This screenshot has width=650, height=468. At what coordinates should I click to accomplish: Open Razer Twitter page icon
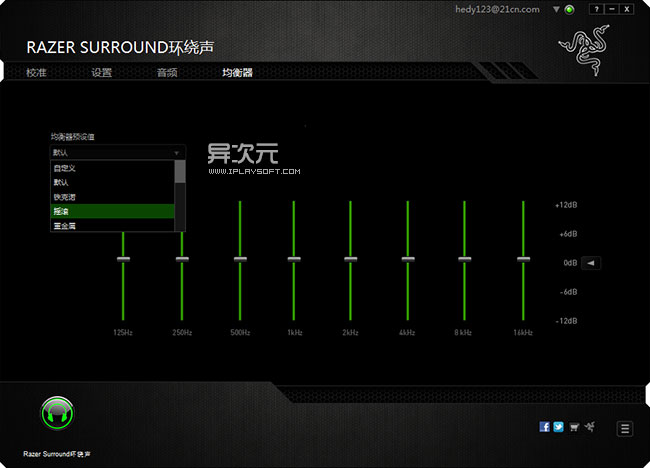click(558, 427)
